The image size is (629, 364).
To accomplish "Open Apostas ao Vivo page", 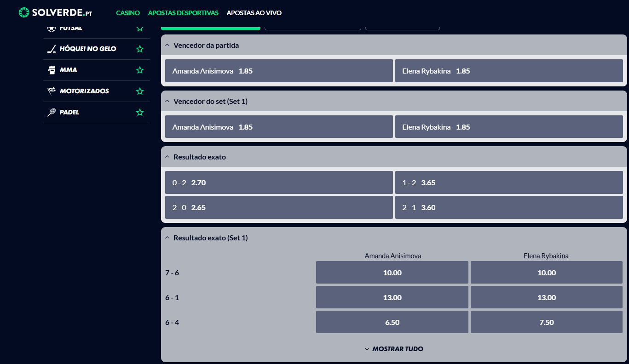I will pyautogui.click(x=254, y=13).
